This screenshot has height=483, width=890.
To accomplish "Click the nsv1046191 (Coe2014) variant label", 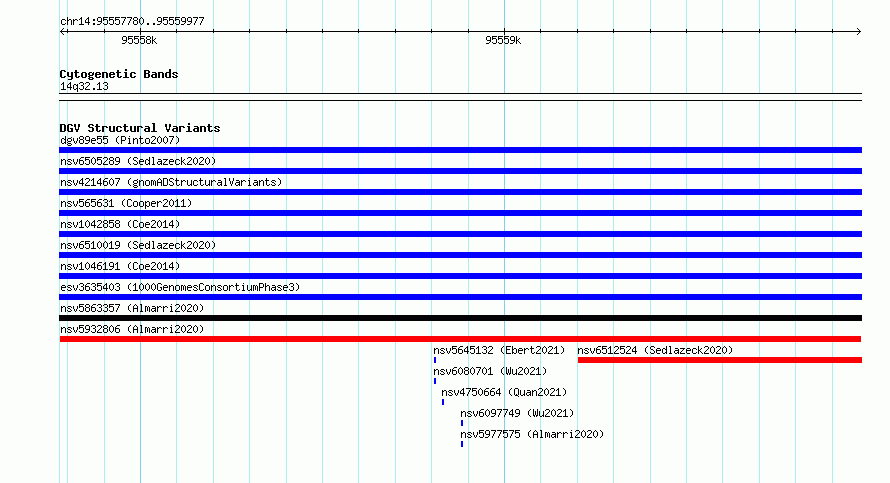I will (120, 266).
